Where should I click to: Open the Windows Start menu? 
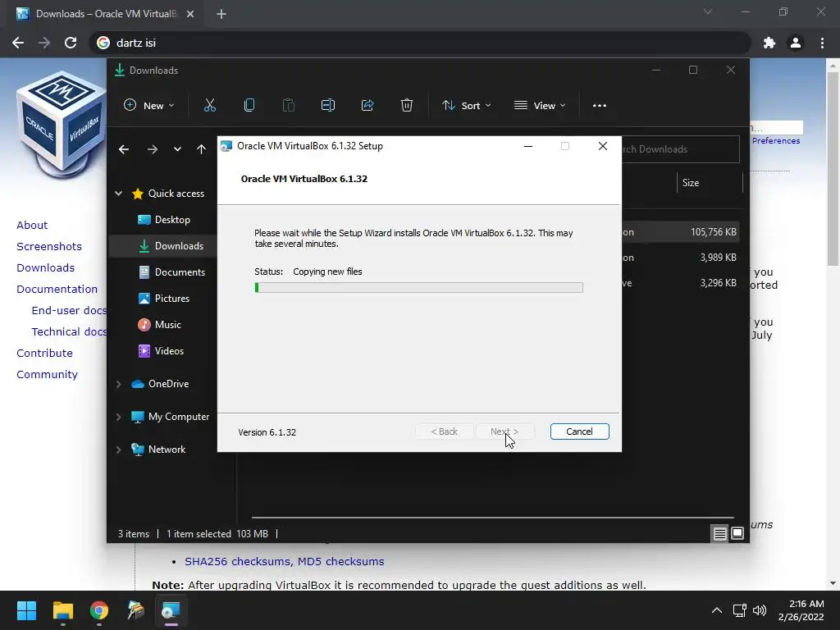tap(26, 610)
